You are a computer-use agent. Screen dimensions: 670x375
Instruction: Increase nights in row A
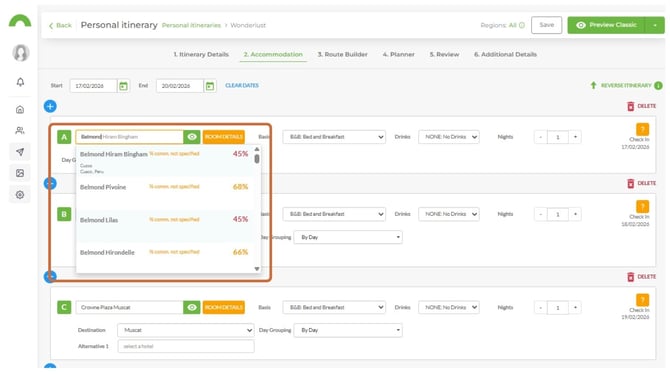575,137
